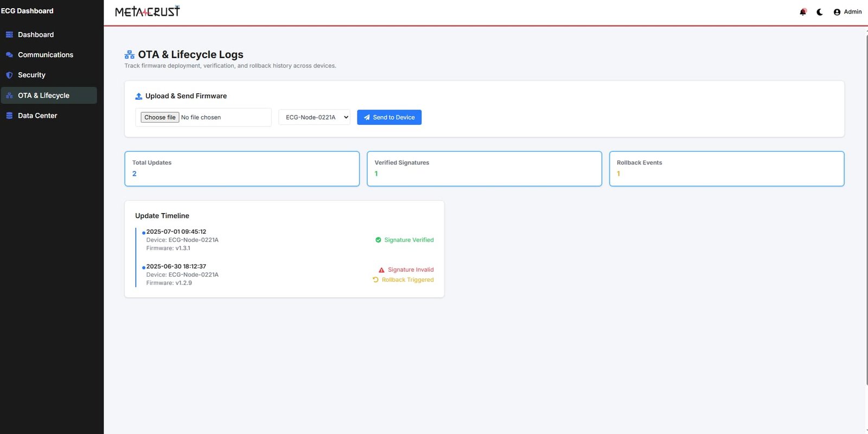This screenshot has width=868, height=434.
Task: Click the notification bell icon
Action: point(803,12)
